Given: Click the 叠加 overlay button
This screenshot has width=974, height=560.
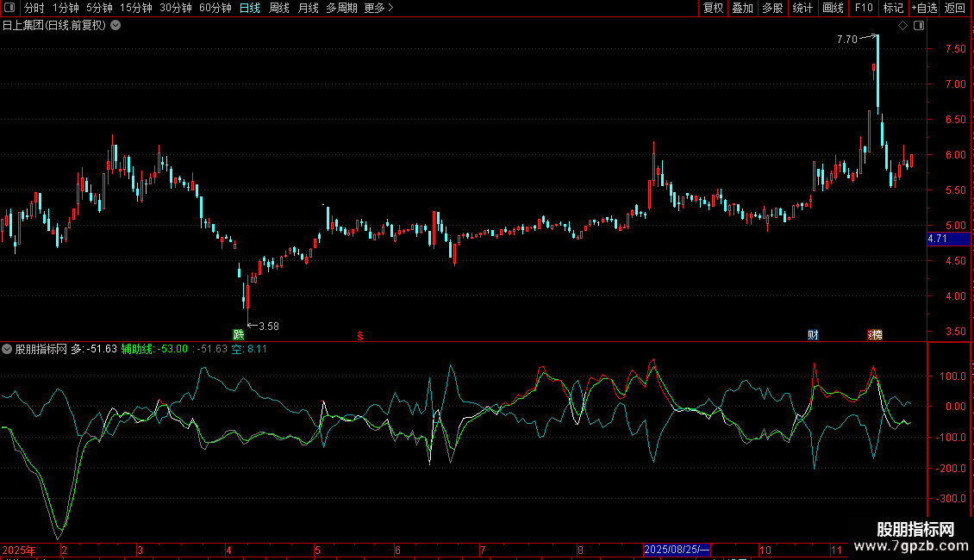Looking at the screenshot, I should tap(742, 8).
